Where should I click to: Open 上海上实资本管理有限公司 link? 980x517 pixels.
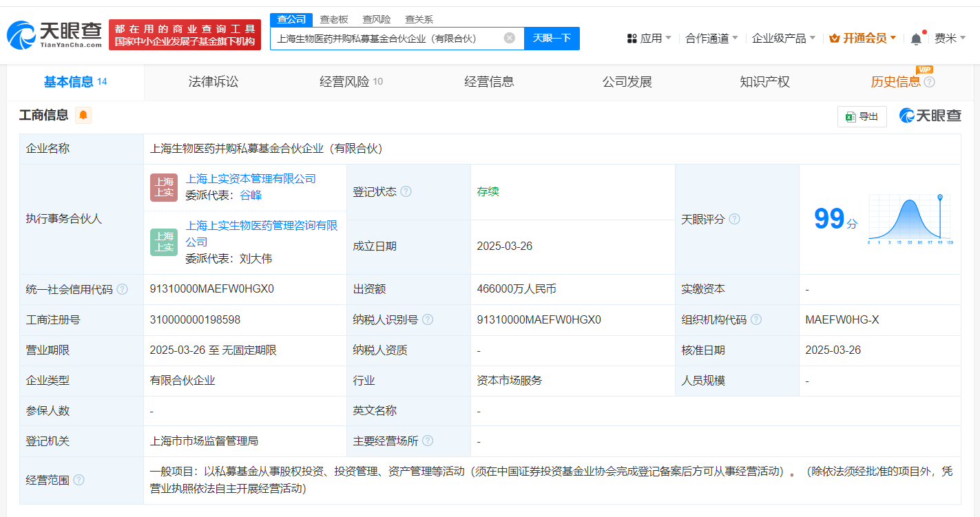click(x=251, y=178)
